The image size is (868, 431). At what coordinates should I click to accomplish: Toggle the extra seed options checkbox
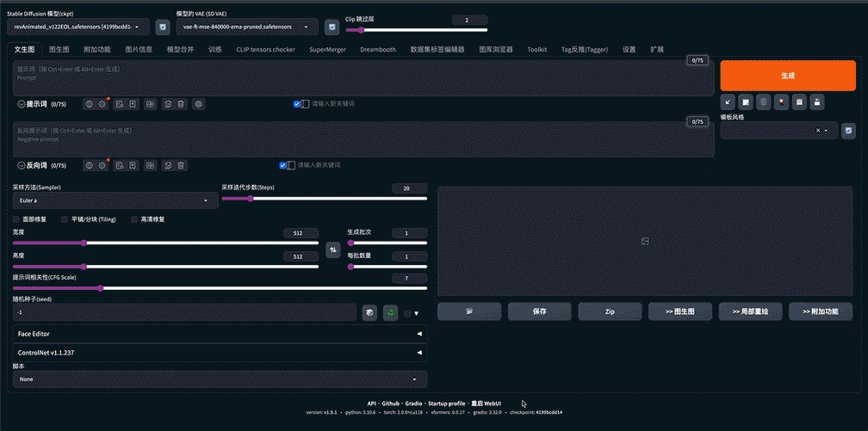coord(407,314)
